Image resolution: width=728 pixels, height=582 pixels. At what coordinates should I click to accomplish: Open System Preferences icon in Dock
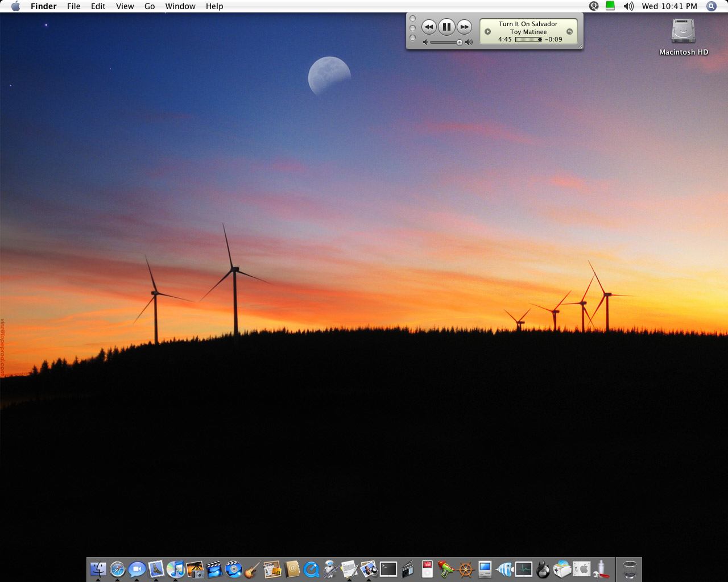pos(581,569)
